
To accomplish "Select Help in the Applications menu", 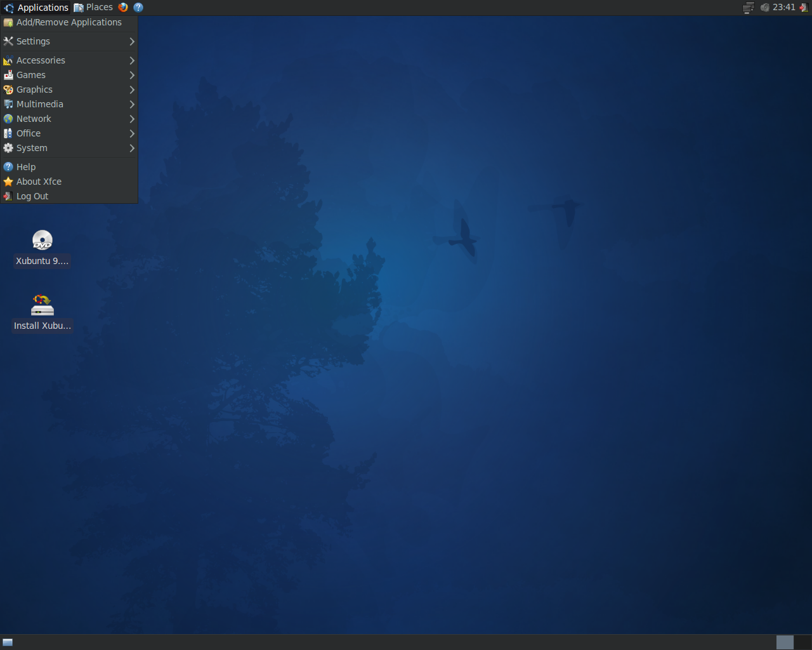I will point(69,167).
